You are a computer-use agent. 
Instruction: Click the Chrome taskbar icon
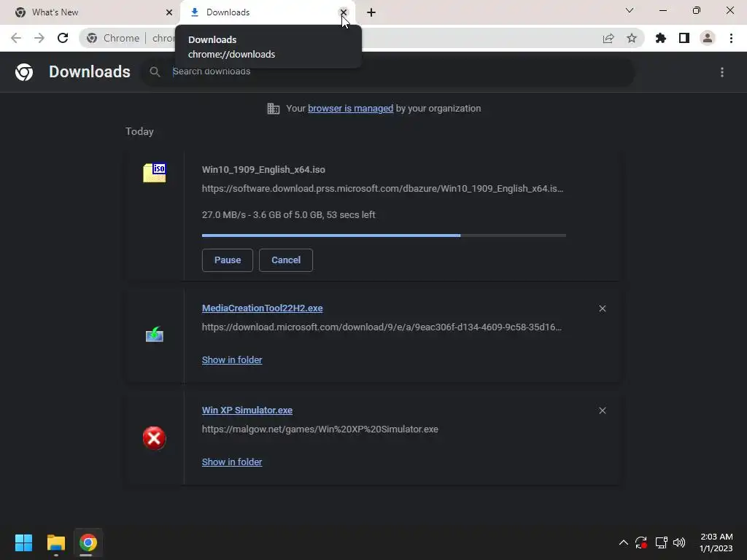(x=88, y=542)
